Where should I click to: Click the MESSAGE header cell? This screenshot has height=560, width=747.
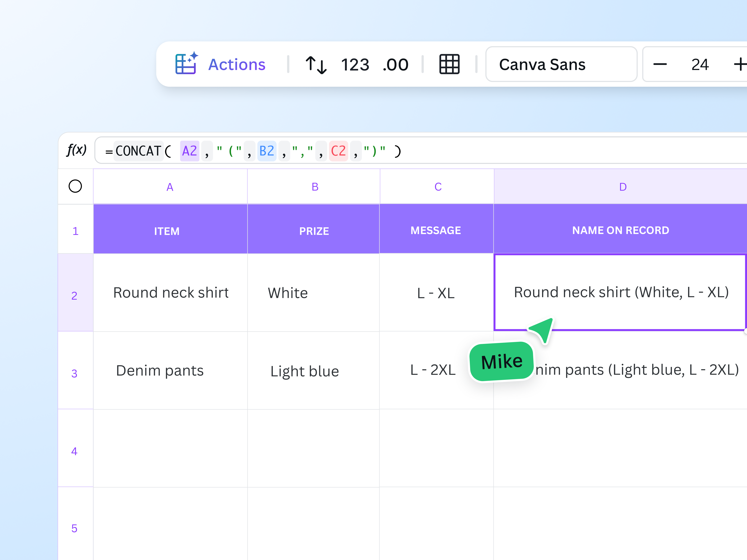[437, 229]
